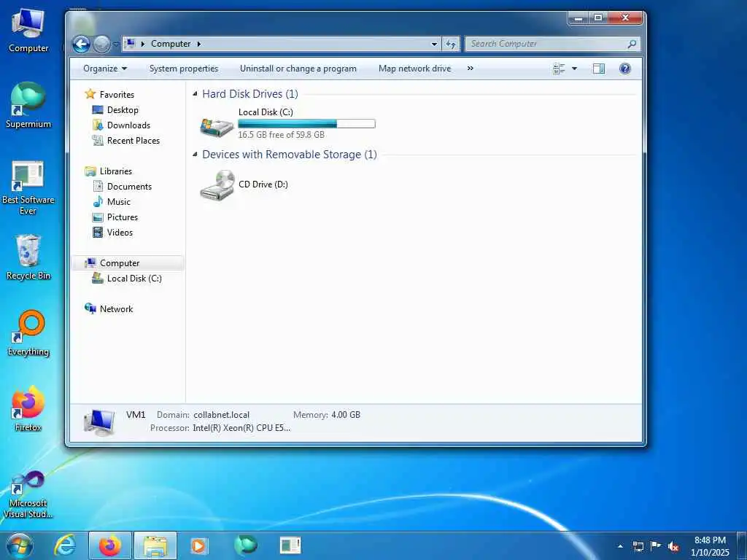747x560 pixels.
Task: Open Best Software Ever taskbar icon
Action: coord(290,545)
